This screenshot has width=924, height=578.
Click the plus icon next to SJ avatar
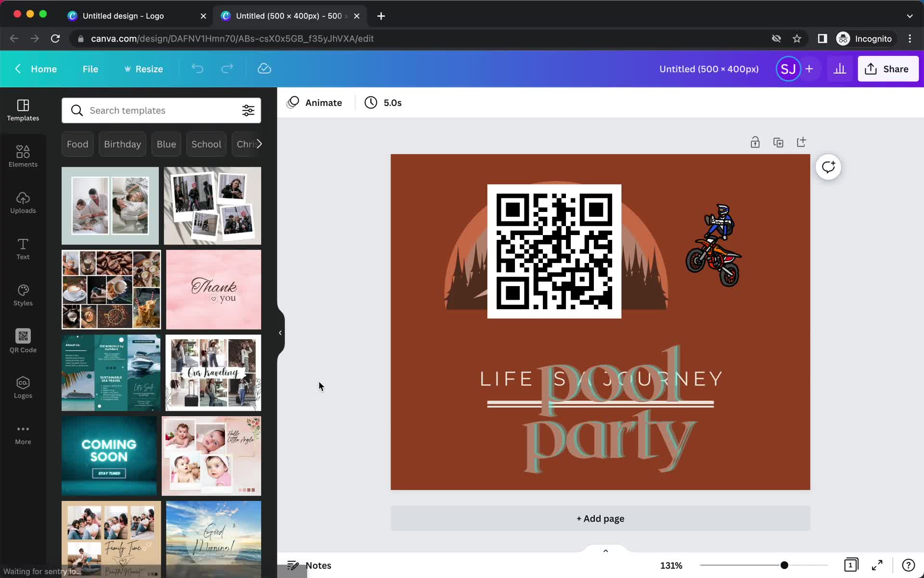(x=809, y=69)
